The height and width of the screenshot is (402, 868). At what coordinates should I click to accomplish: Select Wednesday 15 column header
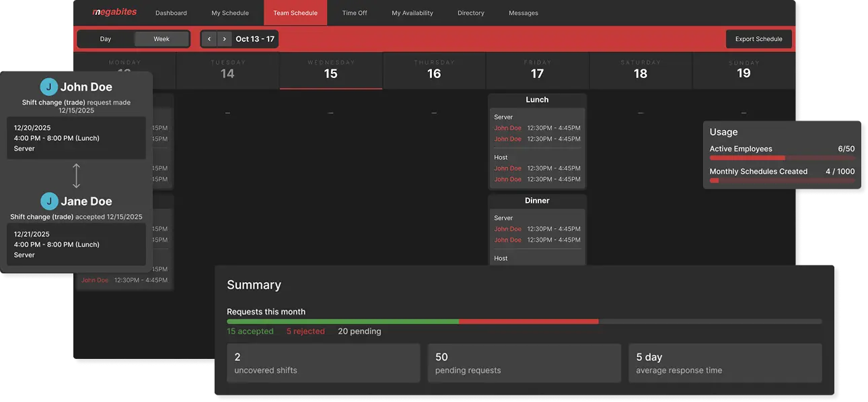(x=331, y=70)
